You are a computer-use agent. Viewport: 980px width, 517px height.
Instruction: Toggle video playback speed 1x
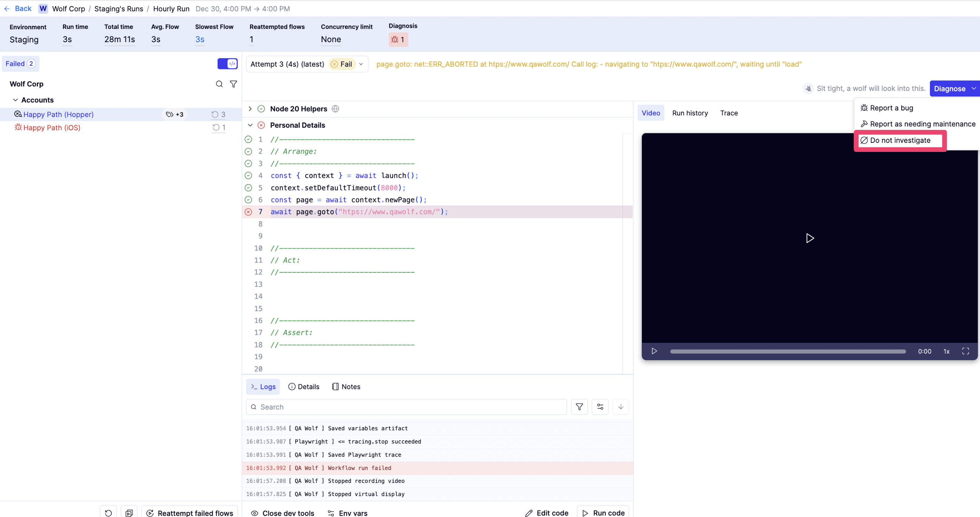[x=946, y=352]
